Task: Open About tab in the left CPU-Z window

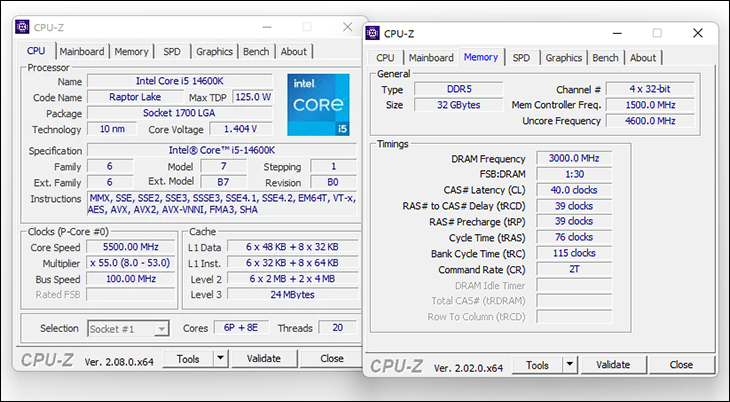Action: click(x=293, y=51)
